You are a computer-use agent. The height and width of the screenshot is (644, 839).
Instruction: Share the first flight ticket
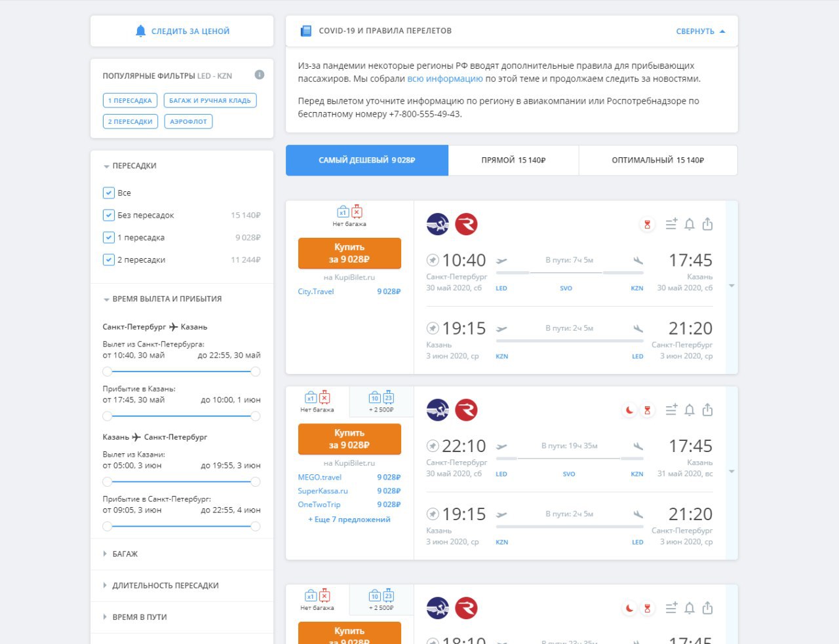(x=707, y=224)
